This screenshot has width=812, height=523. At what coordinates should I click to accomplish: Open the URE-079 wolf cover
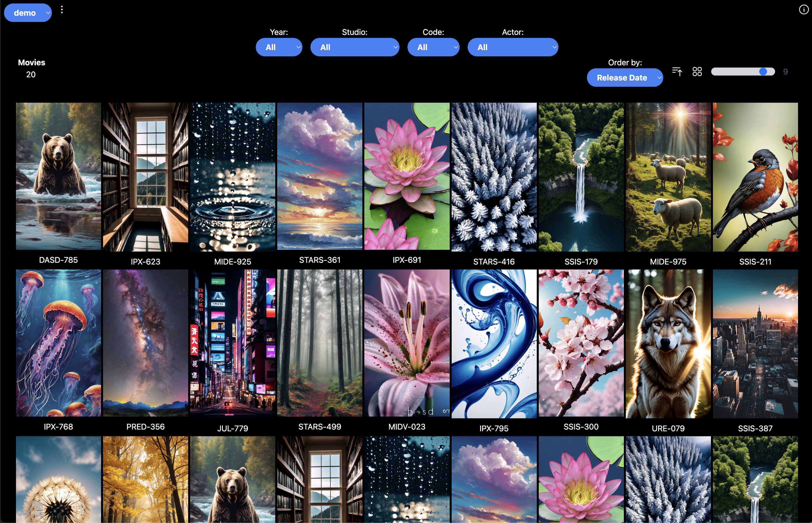pos(668,344)
